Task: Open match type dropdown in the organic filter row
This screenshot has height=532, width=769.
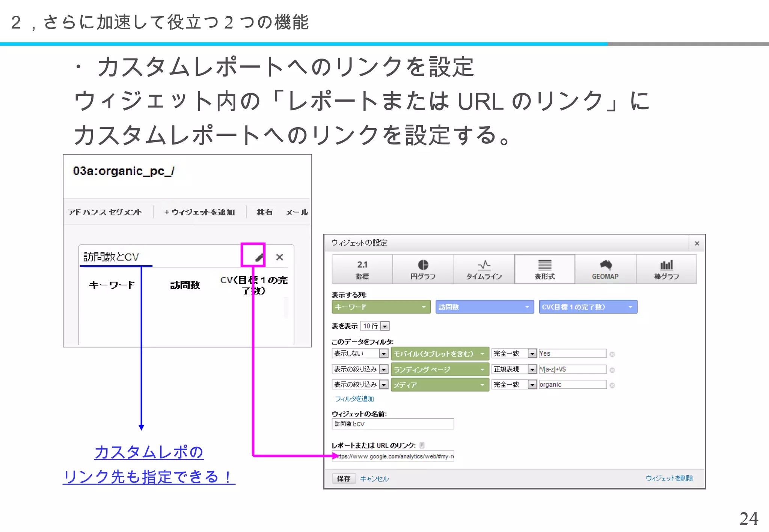Action: click(514, 385)
